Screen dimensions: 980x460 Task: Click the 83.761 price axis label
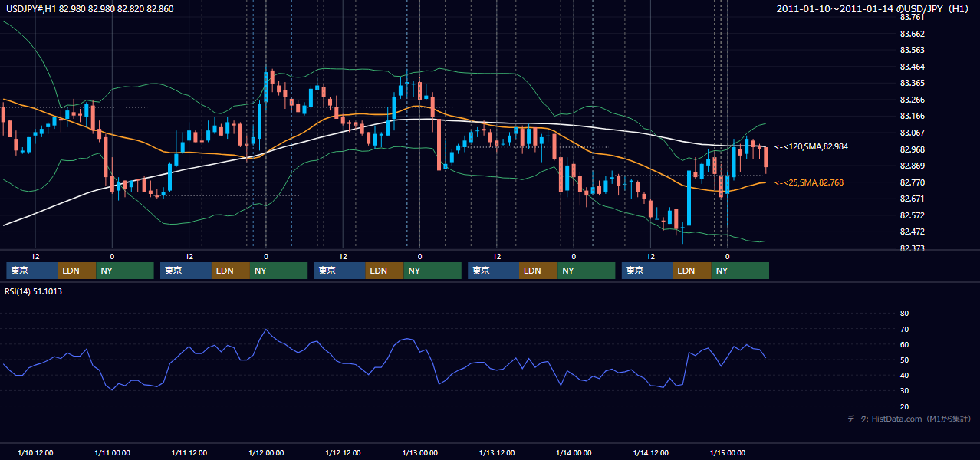point(913,17)
